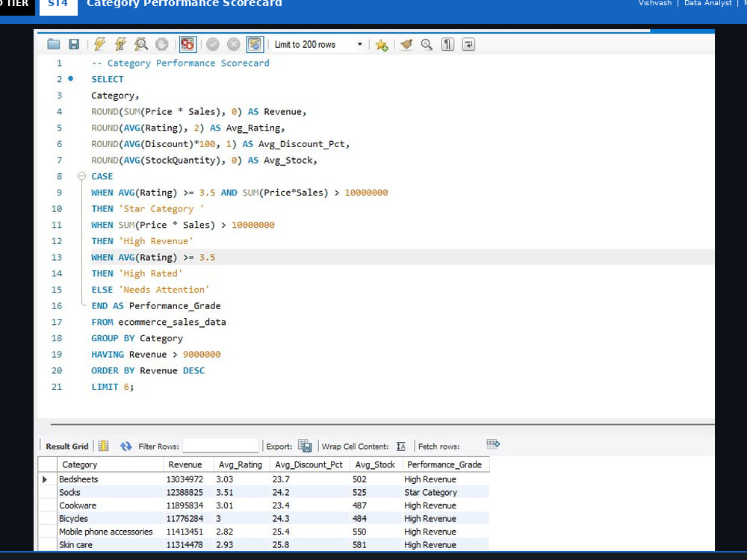Beautify the SQL with broom icon

coord(406,44)
